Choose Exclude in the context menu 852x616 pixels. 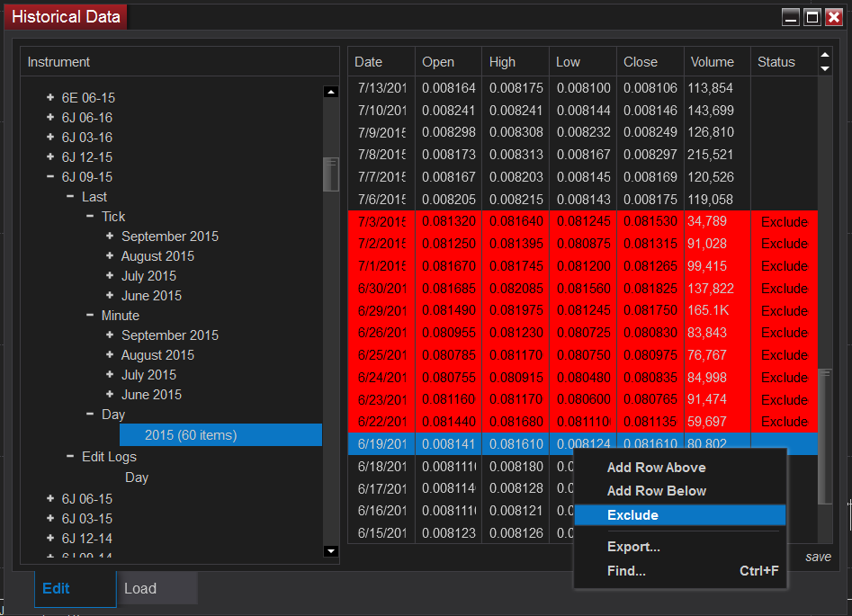point(680,515)
